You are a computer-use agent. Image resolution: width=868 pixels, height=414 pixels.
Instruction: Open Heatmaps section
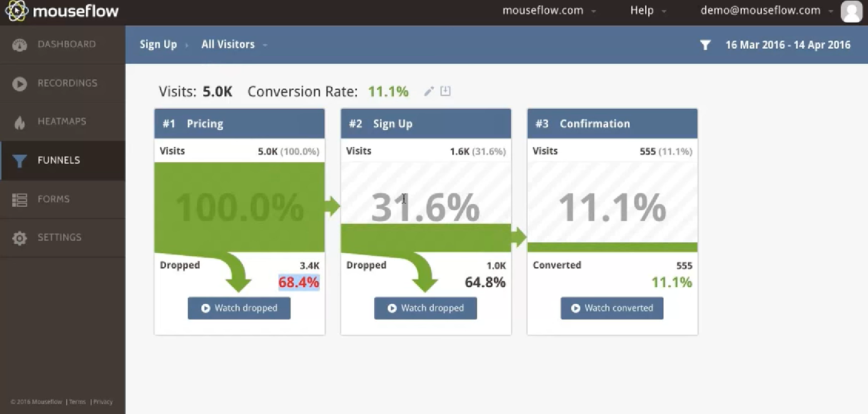pos(63,122)
